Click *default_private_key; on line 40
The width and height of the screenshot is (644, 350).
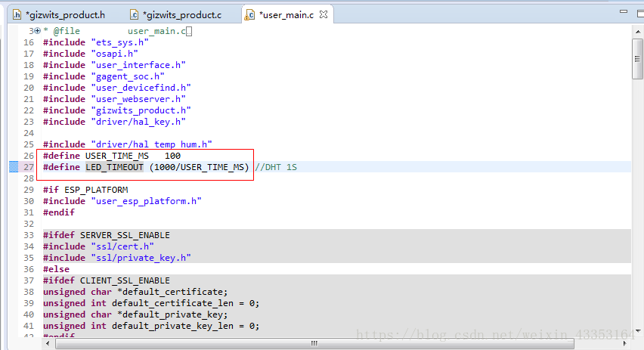pos(172,314)
